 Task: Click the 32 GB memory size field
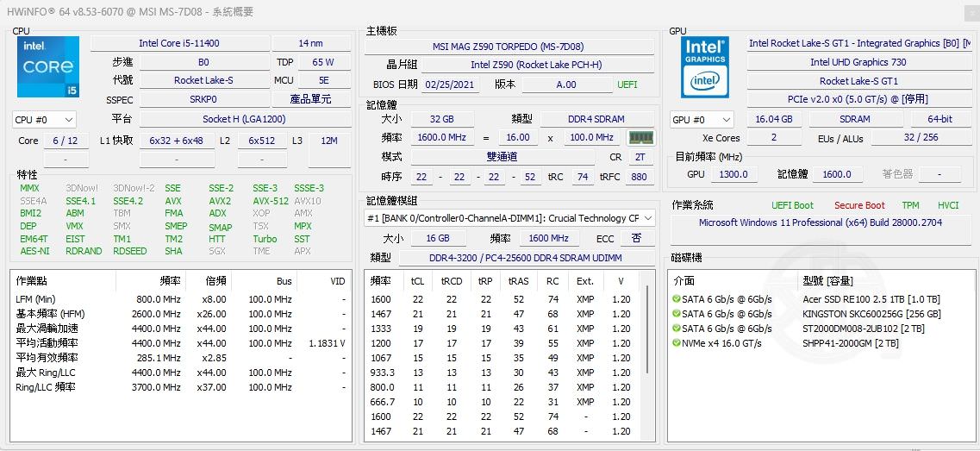tap(442, 119)
